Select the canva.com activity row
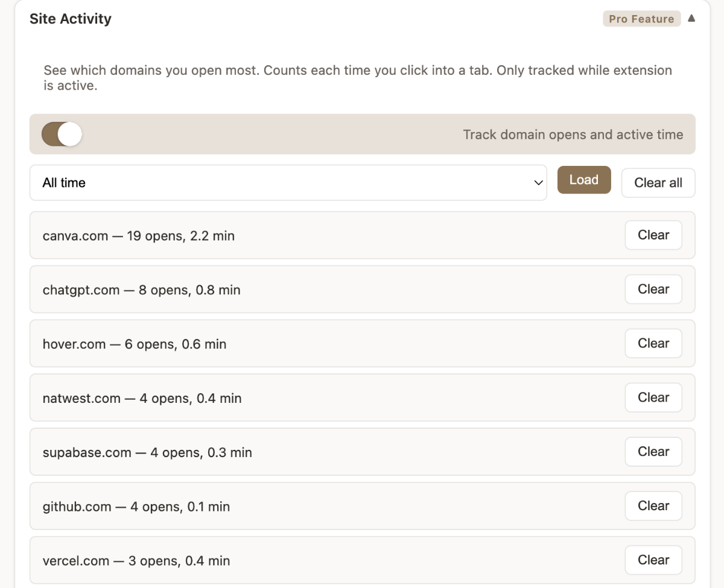 pos(139,236)
